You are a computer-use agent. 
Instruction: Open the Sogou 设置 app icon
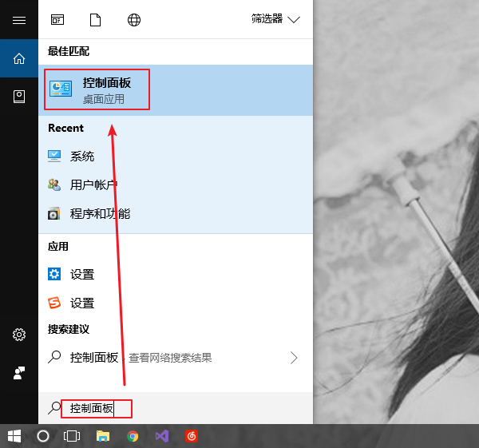tap(54, 303)
